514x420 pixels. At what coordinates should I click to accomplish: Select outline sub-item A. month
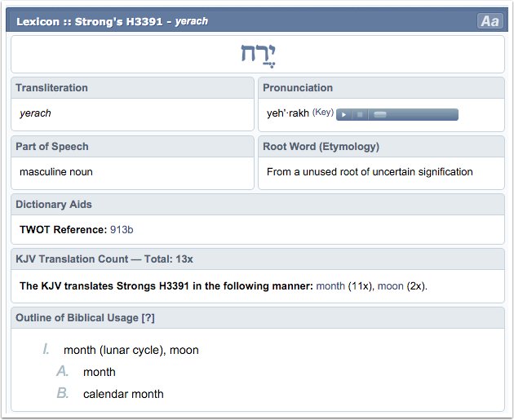coord(100,372)
